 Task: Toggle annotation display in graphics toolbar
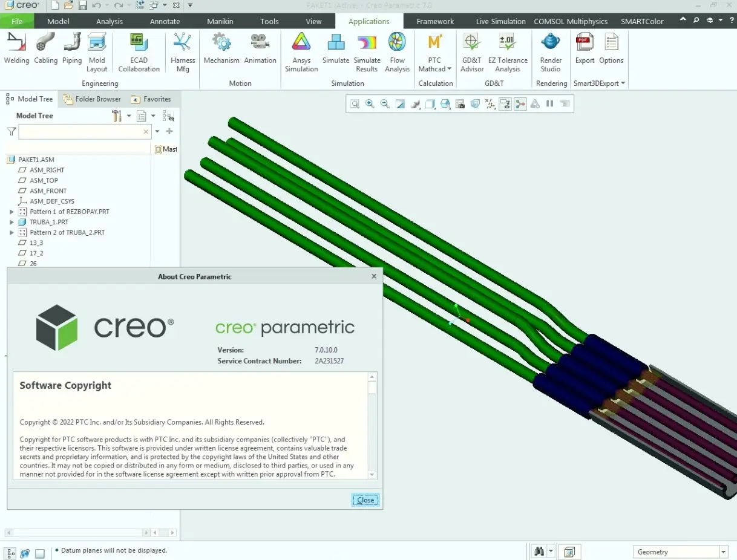(505, 104)
